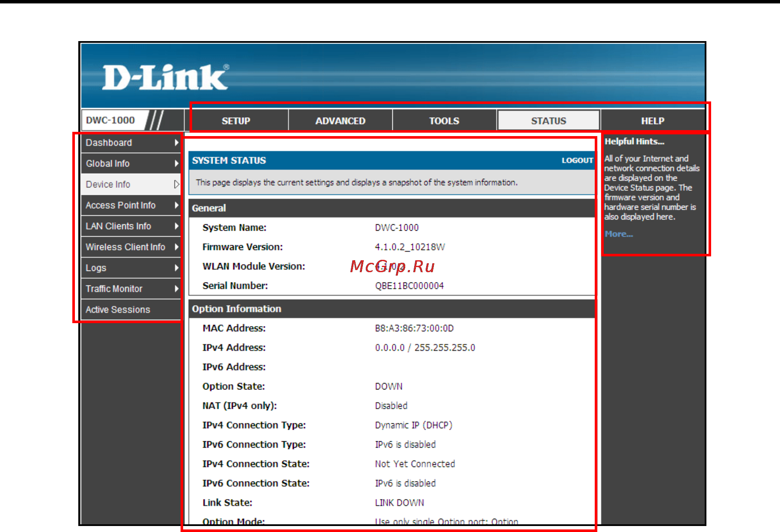Click the IPv4 address 0.0.0.0 / 255.255.255.0
This screenshot has height=532, width=780.
coord(425,348)
